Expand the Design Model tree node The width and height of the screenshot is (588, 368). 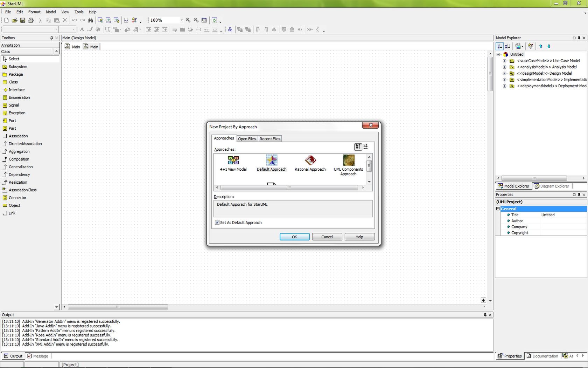(504, 73)
